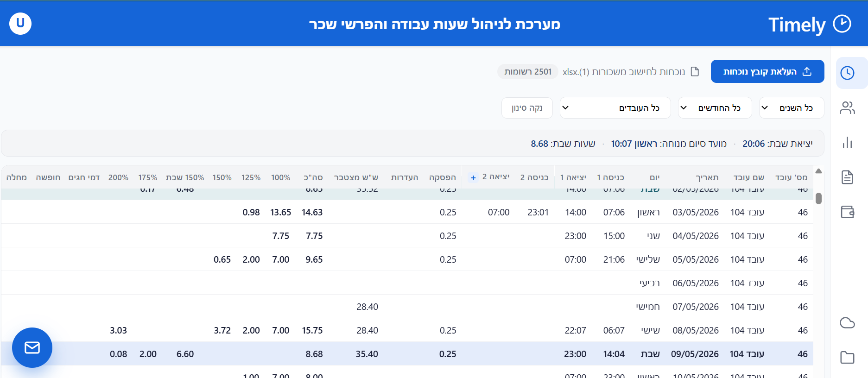Open the cloud sidebar icon
868x378 pixels.
[x=847, y=323]
